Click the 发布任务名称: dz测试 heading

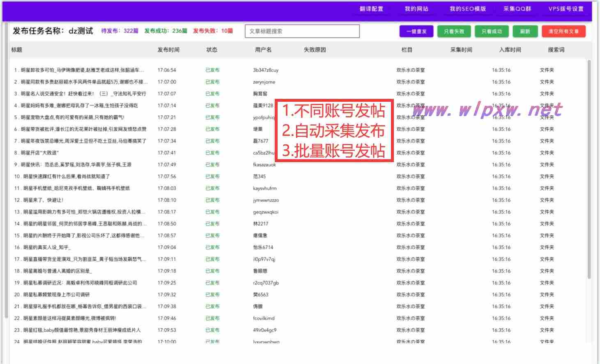[x=53, y=31]
